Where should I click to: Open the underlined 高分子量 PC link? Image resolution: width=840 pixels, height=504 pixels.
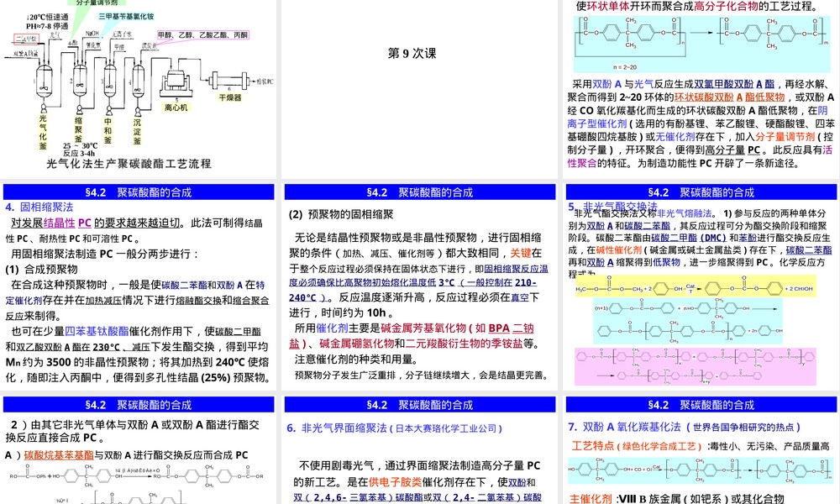coord(732,150)
